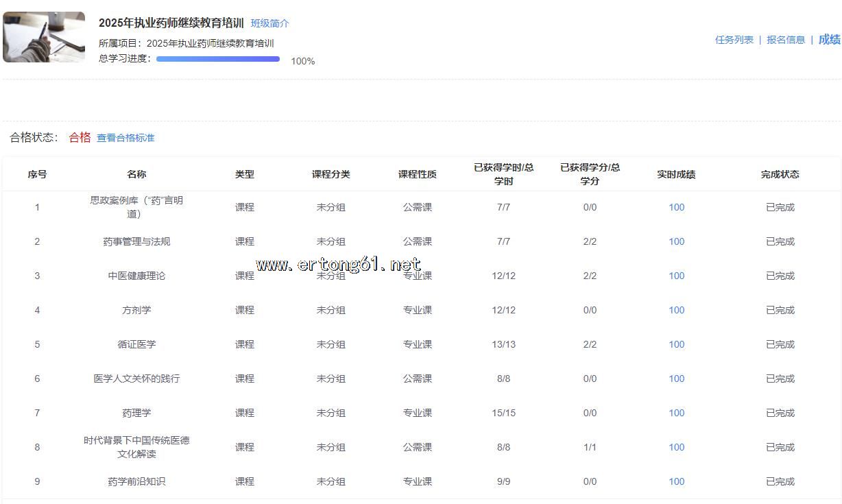
Task: Open score 100 for 思政案例库 course
Action: [x=676, y=207]
